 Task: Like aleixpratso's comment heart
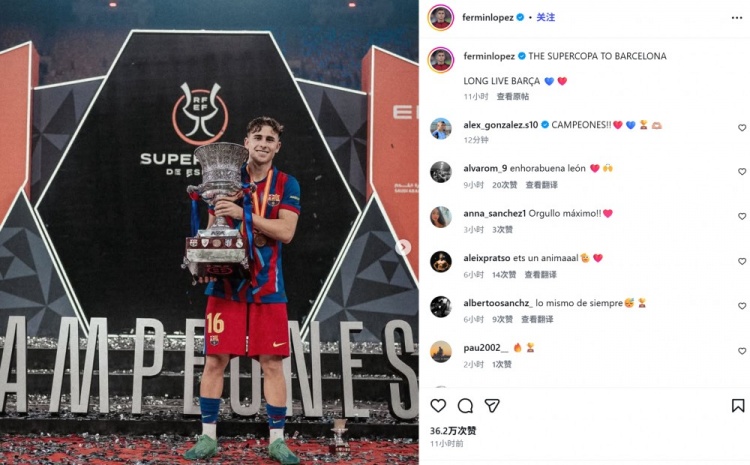pyautogui.click(x=741, y=261)
